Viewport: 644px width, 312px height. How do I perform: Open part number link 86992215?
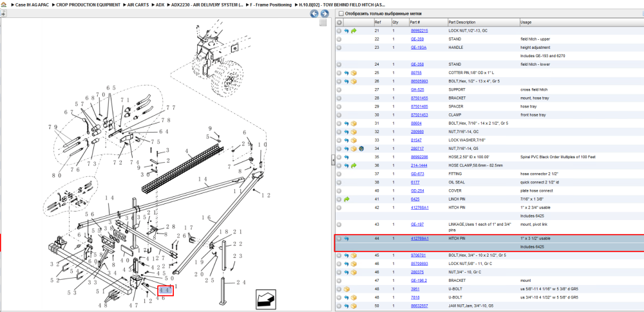coord(419,31)
